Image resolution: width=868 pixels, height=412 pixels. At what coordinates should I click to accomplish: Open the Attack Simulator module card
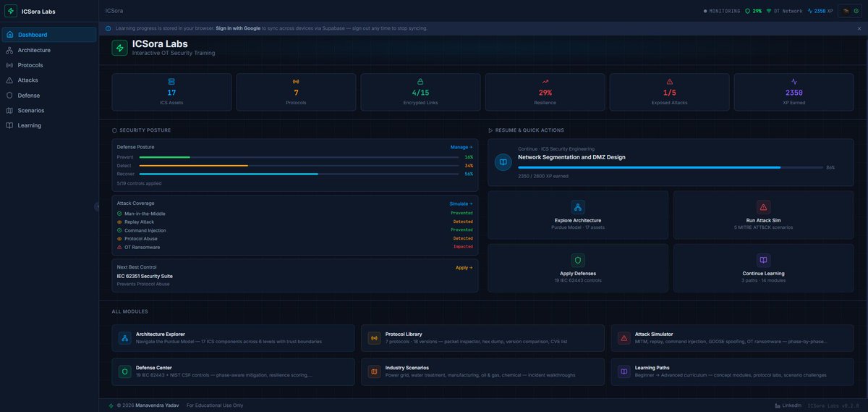click(732, 338)
